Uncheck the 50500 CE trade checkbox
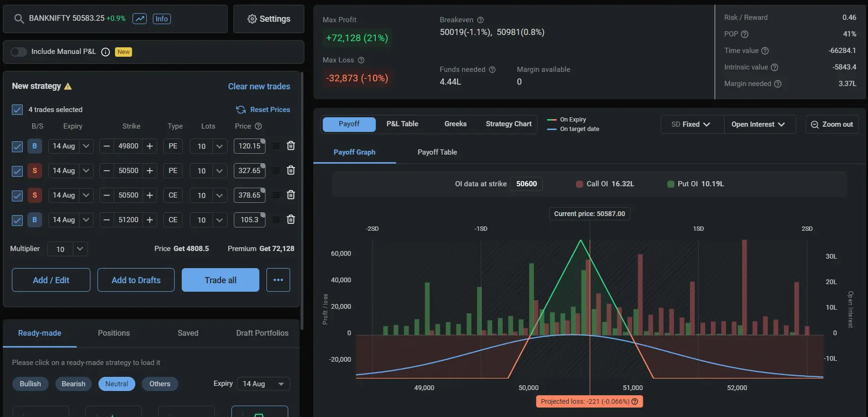The height and width of the screenshot is (417, 868). click(17, 196)
